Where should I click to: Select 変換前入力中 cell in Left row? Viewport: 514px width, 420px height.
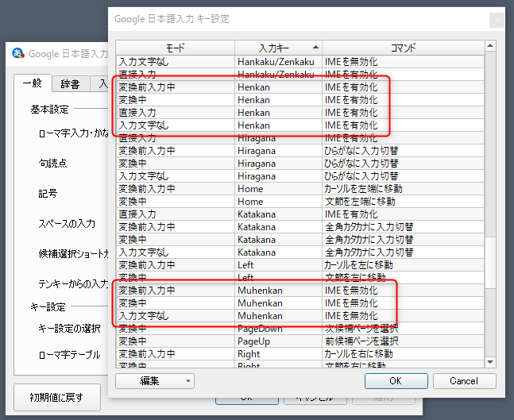click(x=176, y=264)
